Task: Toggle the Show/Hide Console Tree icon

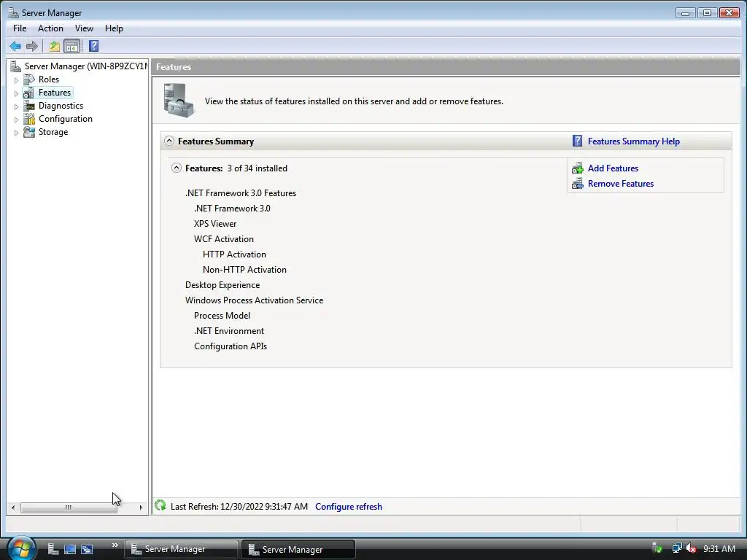Action: coord(72,46)
